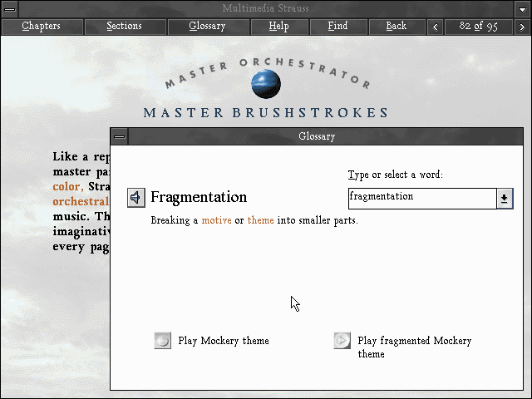This screenshot has width=532, height=399.
Task: Follow the orange 'theme' glossary link
Action: [260, 220]
